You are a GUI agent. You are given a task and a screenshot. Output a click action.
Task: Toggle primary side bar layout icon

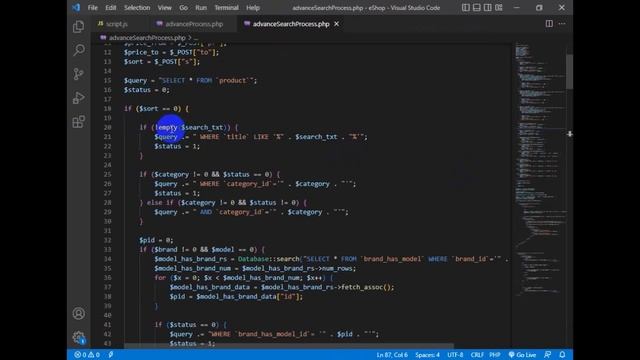coord(465,7)
